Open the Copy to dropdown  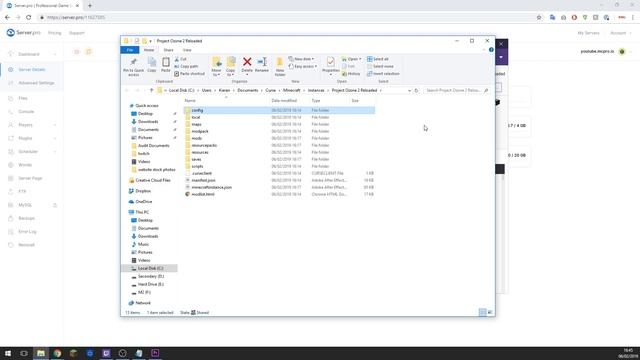tap(231, 67)
